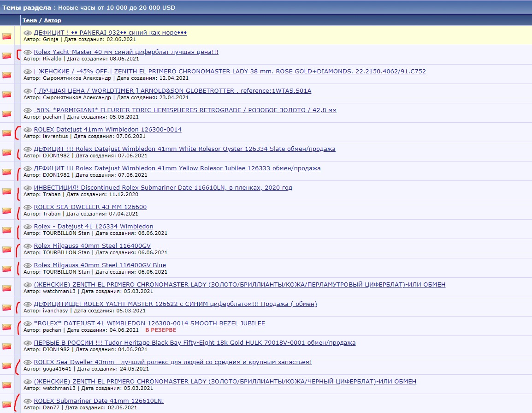The height and width of the screenshot is (413, 532).
Task: Open ZENITH EL PRIMERO 38 mm ROSE GOLD topic
Action: [x=230, y=72]
